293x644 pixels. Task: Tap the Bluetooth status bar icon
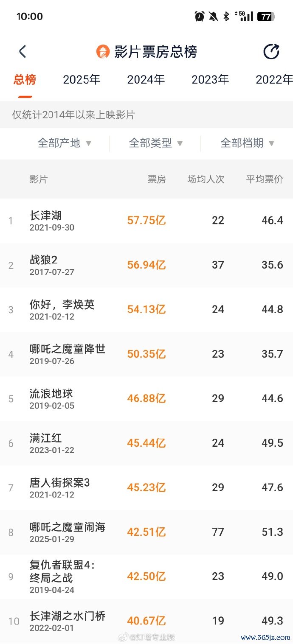pyautogui.click(x=226, y=17)
